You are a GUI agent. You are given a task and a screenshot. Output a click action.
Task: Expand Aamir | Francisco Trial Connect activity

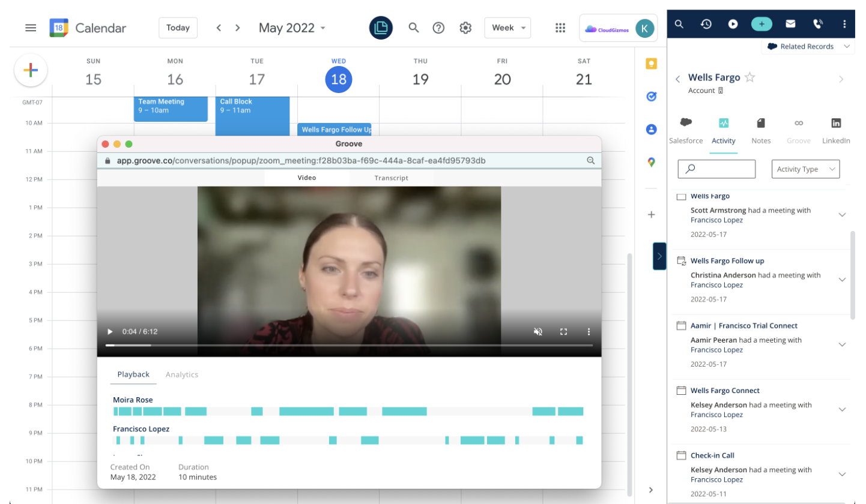click(x=842, y=344)
